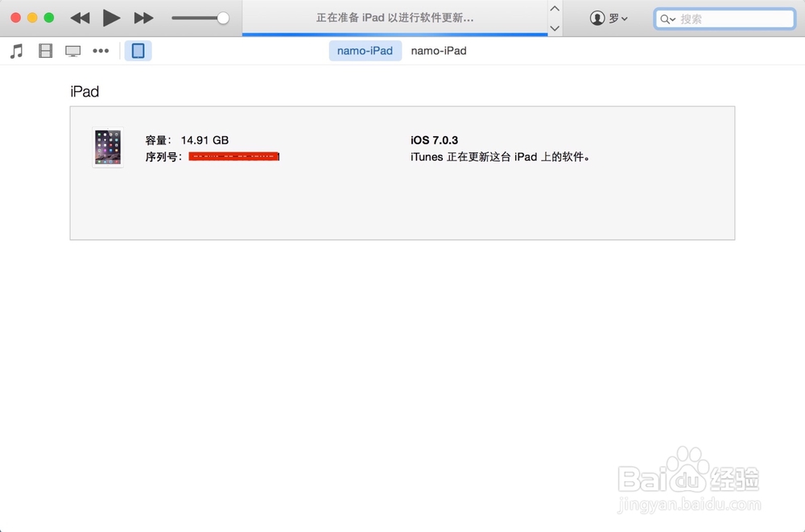This screenshot has height=532, width=805.
Task: Click the down chevron beside the status display
Action: click(555, 27)
